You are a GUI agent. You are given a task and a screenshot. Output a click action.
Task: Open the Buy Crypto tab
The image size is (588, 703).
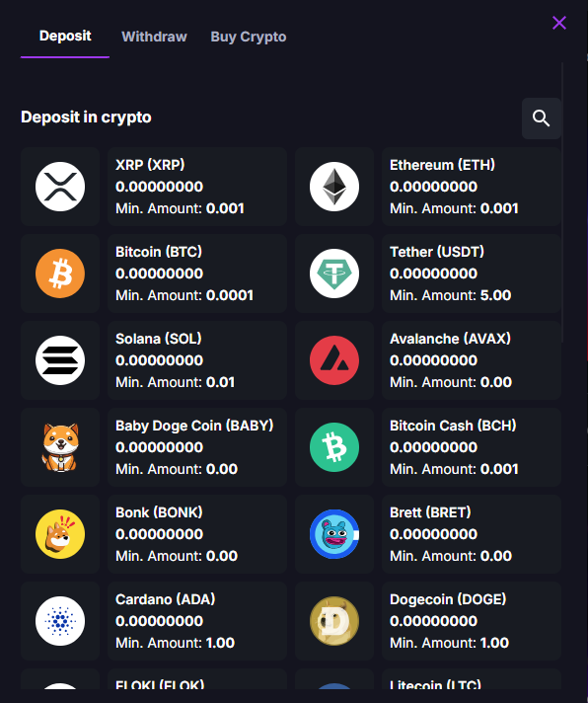coord(248,37)
